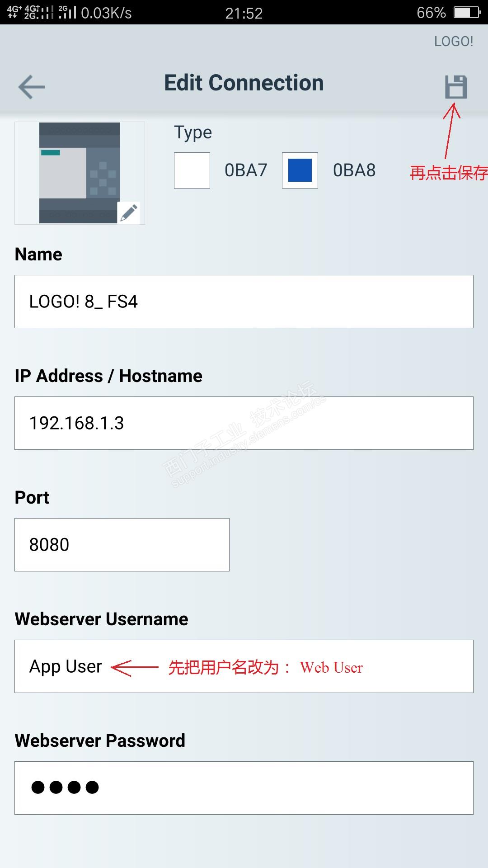Edit the IP Address field 192.168.1.3

click(x=244, y=423)
